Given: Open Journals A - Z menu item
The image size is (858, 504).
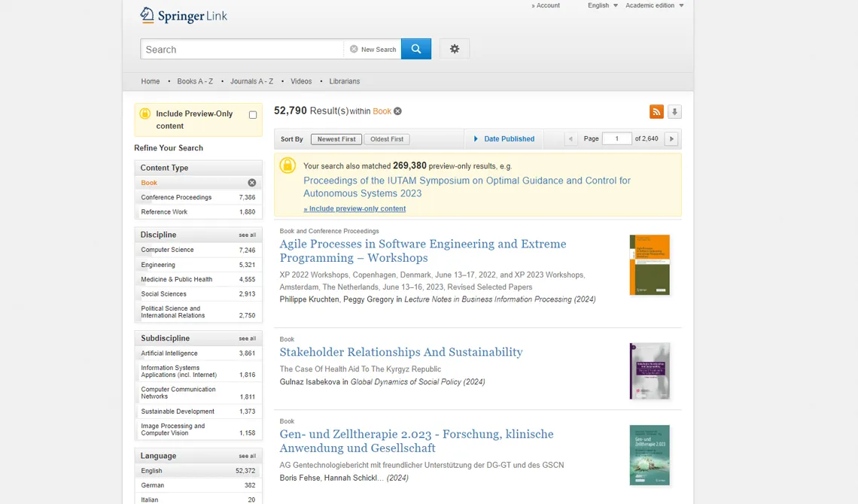Looking at the screenshot, I should 251,81.
